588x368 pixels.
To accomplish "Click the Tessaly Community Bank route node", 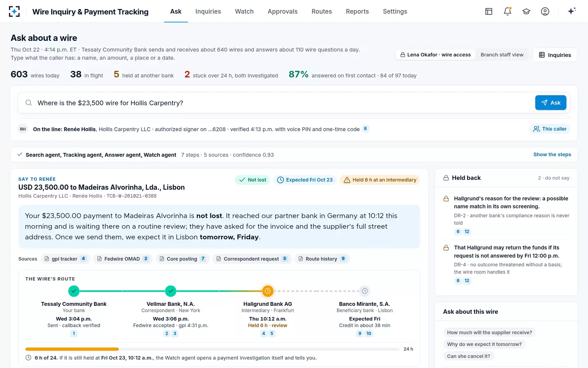I will pos(73,291).
